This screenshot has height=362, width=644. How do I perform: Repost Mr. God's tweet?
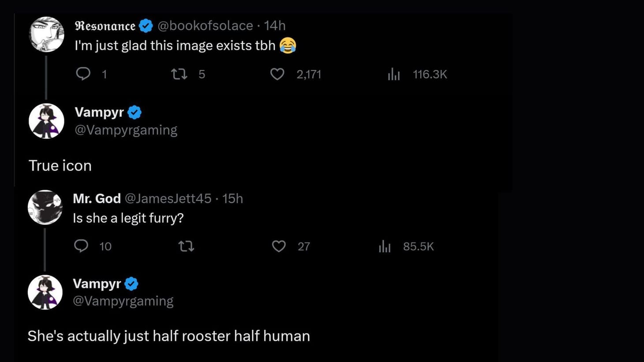186,246
